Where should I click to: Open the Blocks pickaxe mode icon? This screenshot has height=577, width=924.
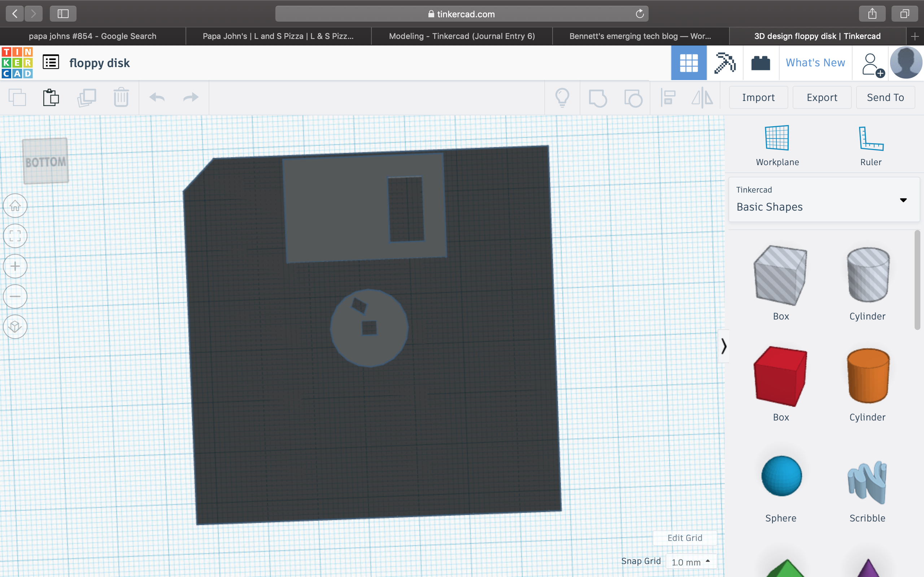click(x=724, y=63)
